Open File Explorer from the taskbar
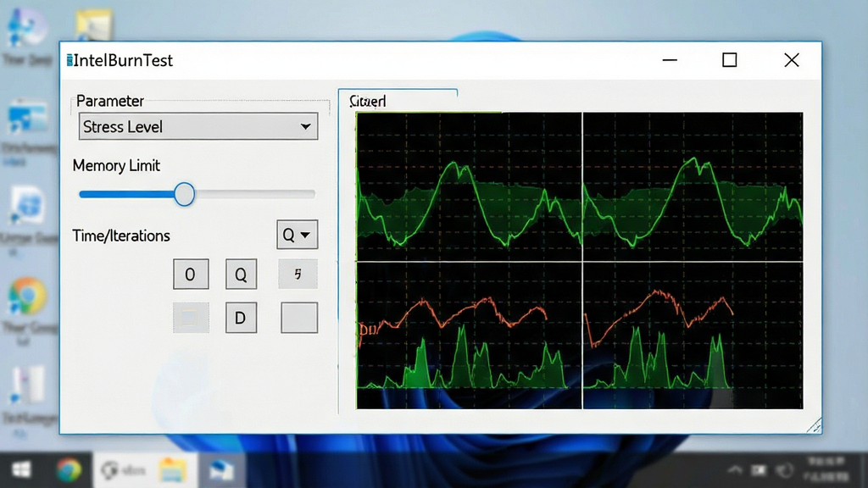Viewport: 868px width, 488px height. 173,470
